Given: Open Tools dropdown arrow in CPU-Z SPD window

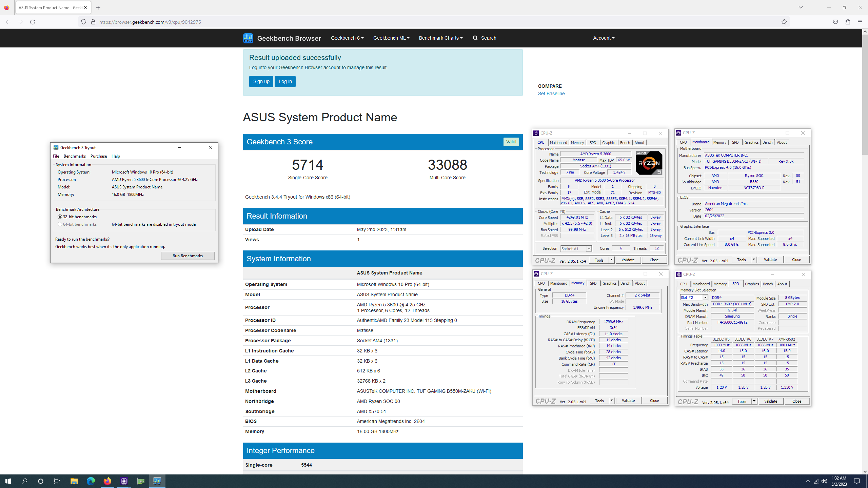Looking at the screenshot, I should point(754,401).
